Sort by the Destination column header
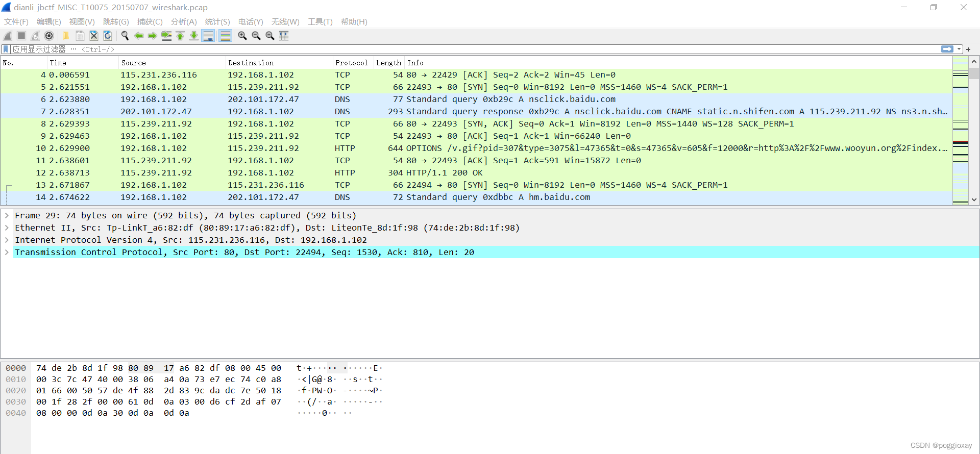This screenshot has width=980, height=454. coord(279,63)
